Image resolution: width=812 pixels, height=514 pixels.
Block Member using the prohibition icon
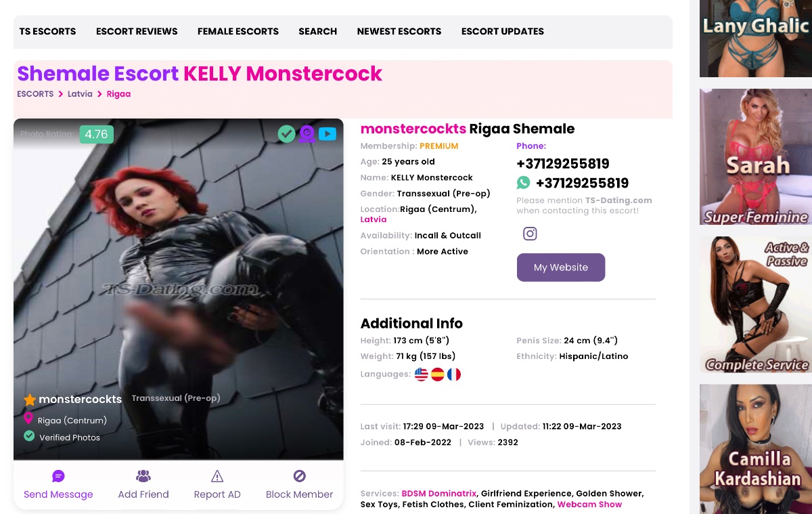coord(300,476)
